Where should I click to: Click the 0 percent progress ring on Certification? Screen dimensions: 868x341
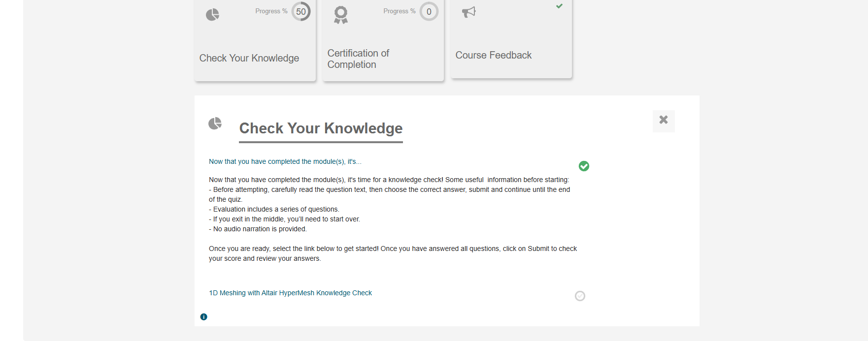pos(429,11)
